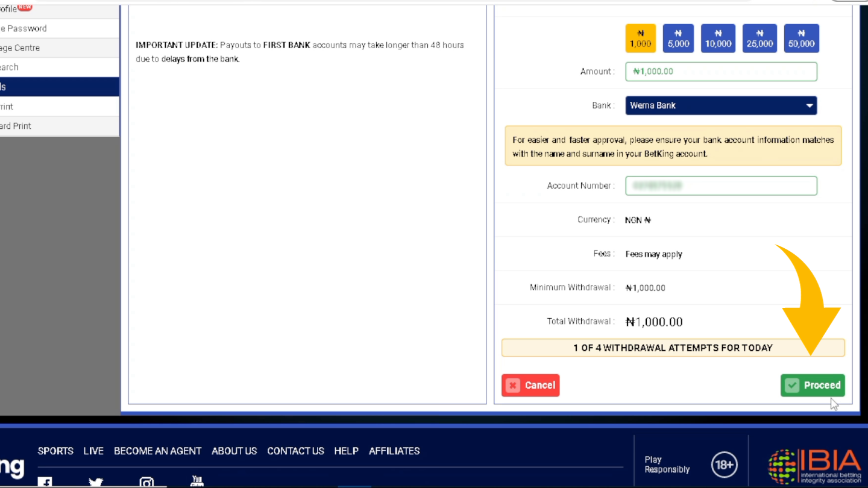Image resolution: width=868 pixels, height=488 pixels.
Task: Open CONTACT US footer link
Action: click(x=295, y=451)
